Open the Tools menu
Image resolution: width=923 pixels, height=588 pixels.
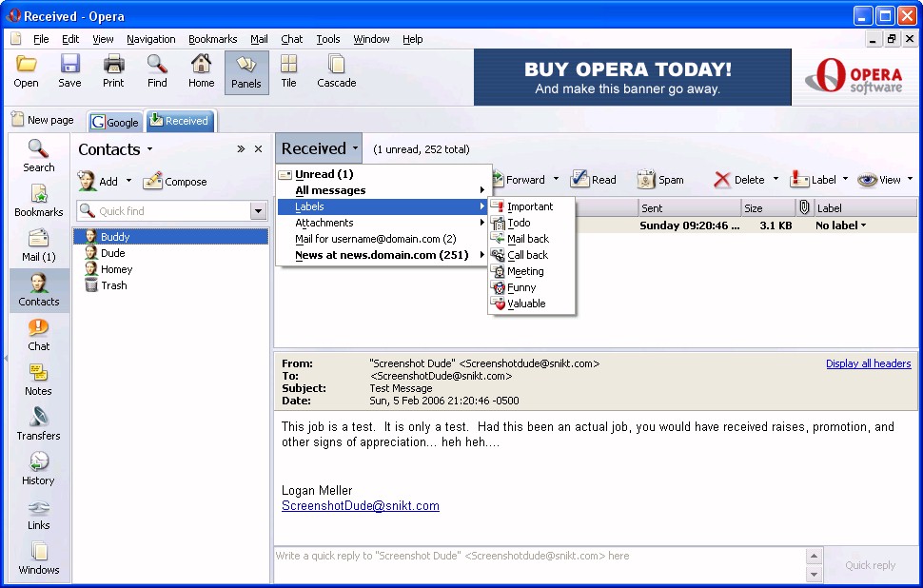[x=328, y=39]
